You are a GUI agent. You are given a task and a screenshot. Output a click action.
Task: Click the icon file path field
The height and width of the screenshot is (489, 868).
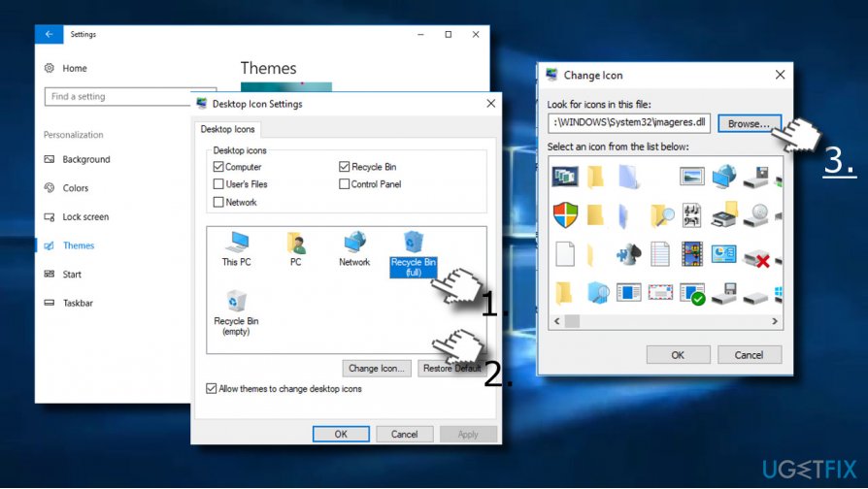tap(629, 123)
